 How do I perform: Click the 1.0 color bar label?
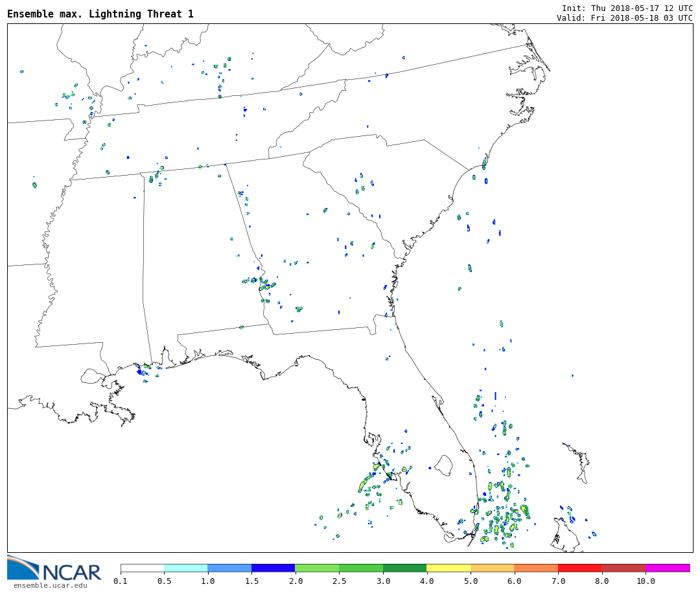pos(208,581)
